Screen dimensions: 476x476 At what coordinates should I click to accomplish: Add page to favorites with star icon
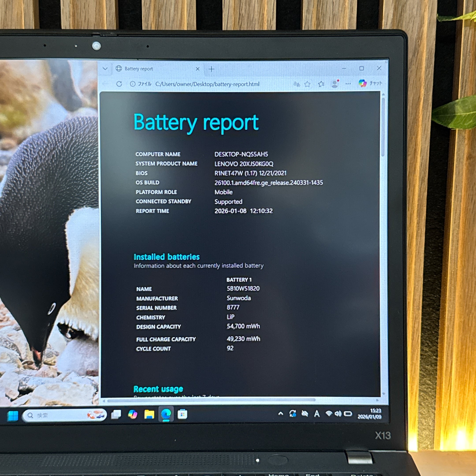click(307, 84)
